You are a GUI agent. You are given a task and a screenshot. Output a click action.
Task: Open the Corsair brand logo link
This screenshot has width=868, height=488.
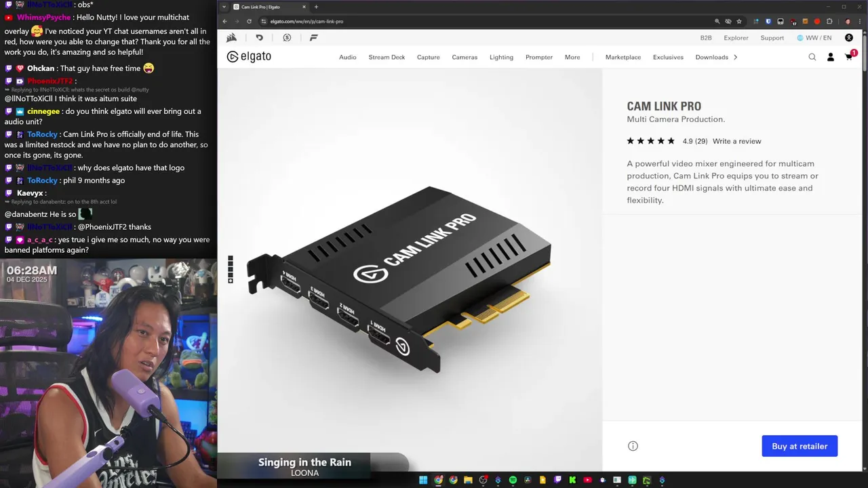pyautogui.click(x=231, y=38)
